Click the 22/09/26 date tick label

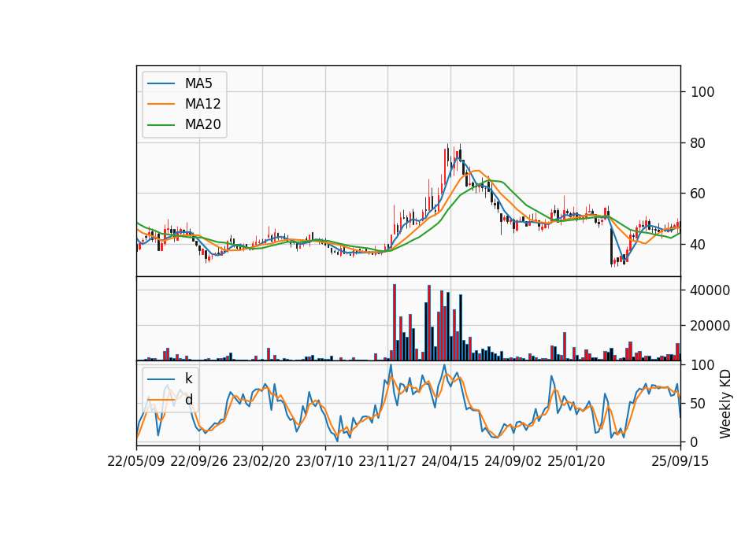click(x=199, y=461)
